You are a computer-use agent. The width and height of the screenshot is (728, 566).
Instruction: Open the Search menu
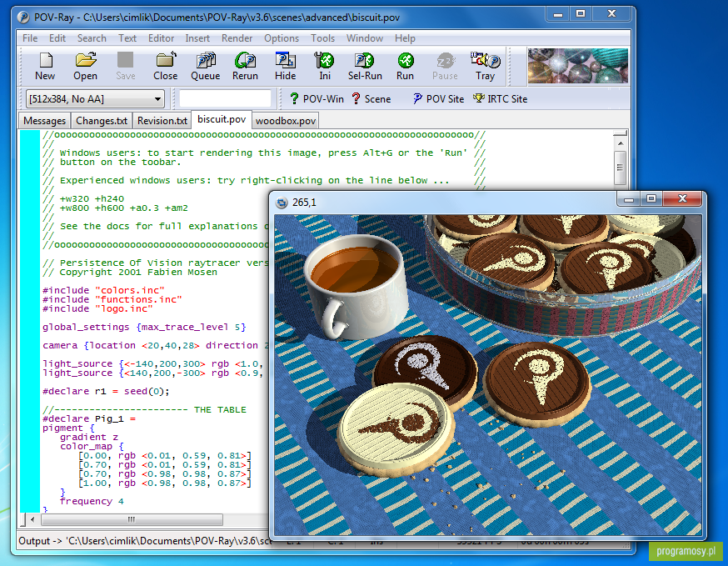[92, 38]
